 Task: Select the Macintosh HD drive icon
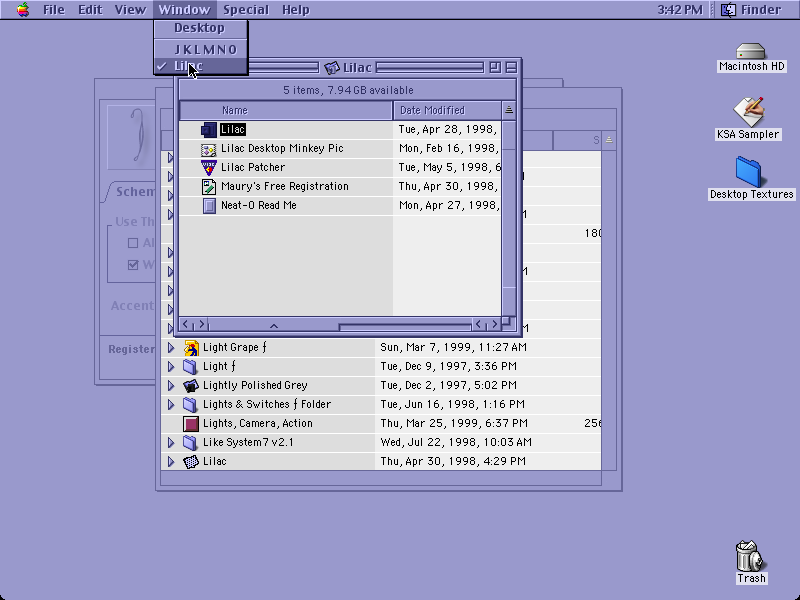[751, 51]
